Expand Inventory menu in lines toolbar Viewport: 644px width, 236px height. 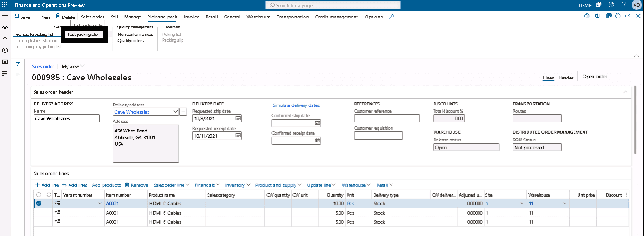point(238,185)
